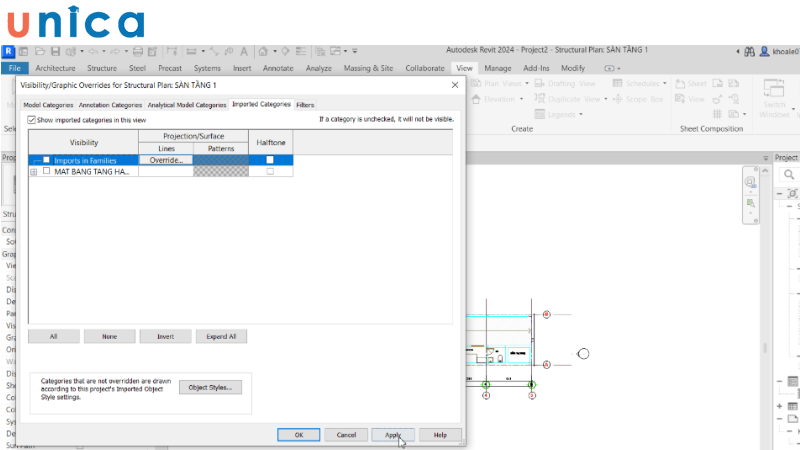Click the Switch Windows icon in ribbon

[x=774, y=93]
